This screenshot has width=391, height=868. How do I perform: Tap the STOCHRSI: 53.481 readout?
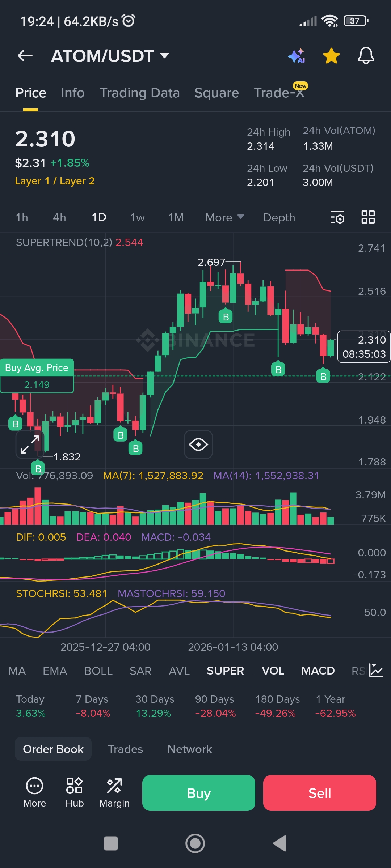[x=62, y=593]
